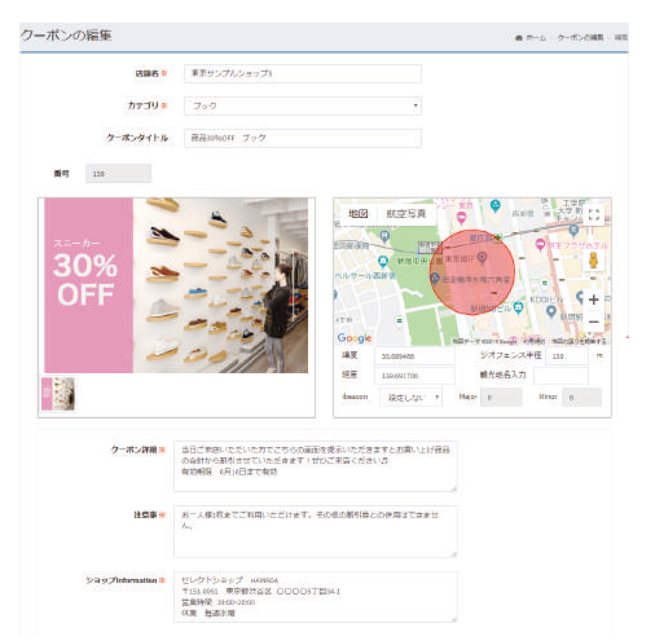The image size is (652, 644).
Task: Open the カテゴリ dropdown showing ブック
Action: click(x=303, y=106)
